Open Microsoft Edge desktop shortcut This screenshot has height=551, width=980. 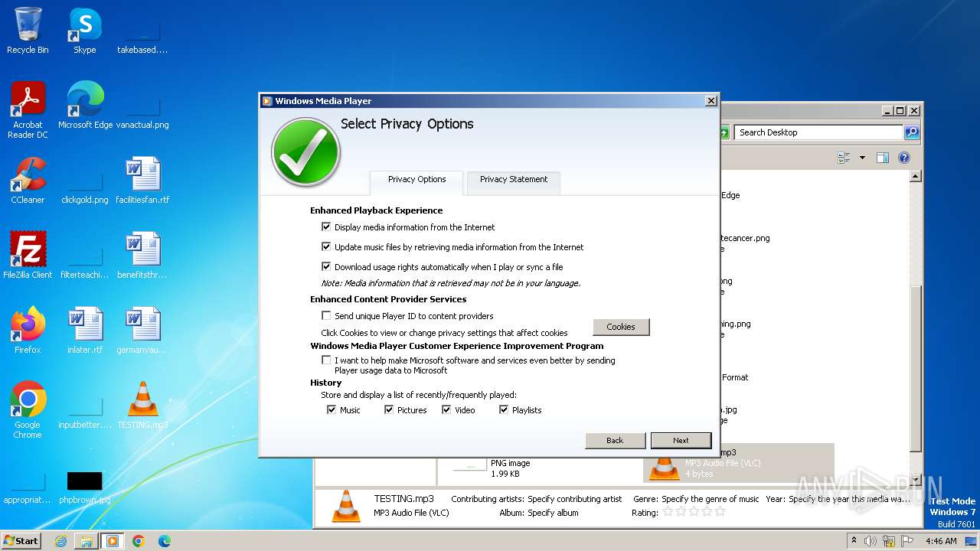[85, 106]
